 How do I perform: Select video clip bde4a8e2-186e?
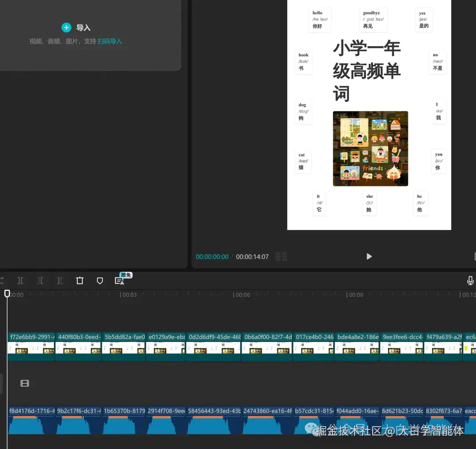[x=357, y=346]
